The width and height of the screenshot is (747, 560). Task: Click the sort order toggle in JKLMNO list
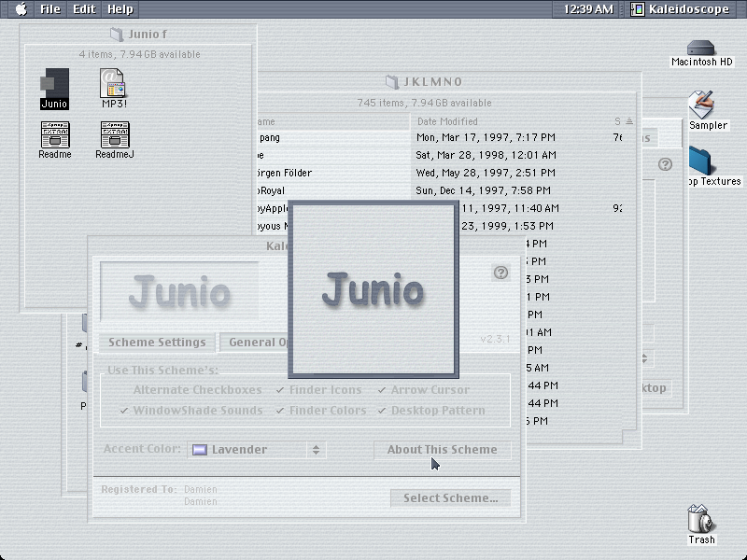[629, 121]
